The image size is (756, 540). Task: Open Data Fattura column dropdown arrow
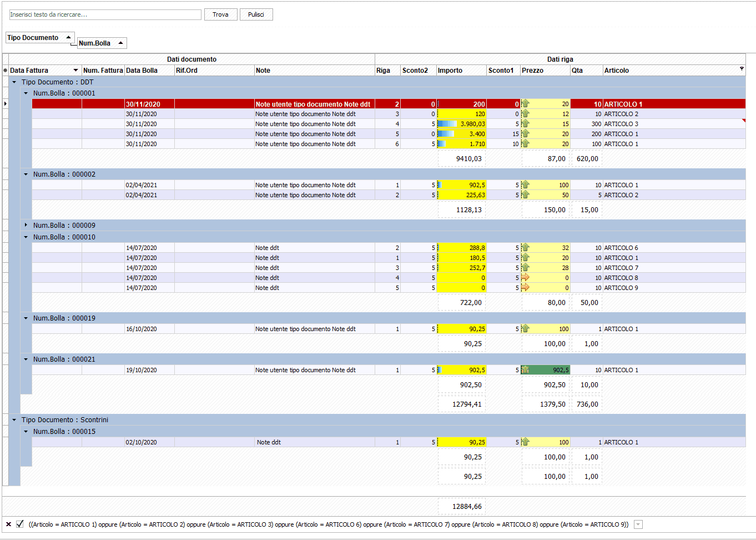(75, 71)
